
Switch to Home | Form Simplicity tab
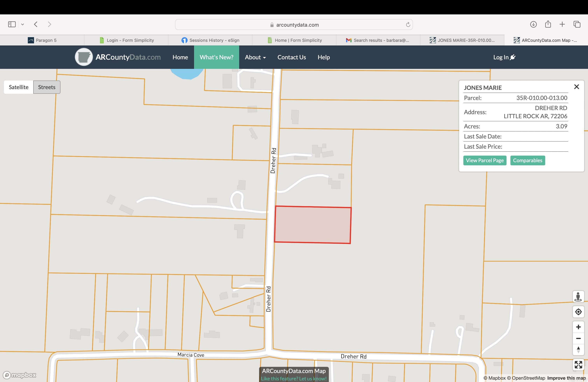pyautogui.click(x=294, y=40)
